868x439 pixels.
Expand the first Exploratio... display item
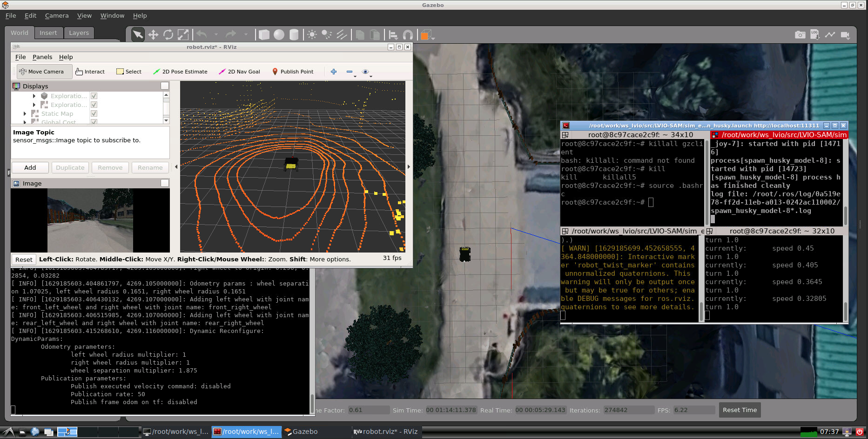coord(34,96)
